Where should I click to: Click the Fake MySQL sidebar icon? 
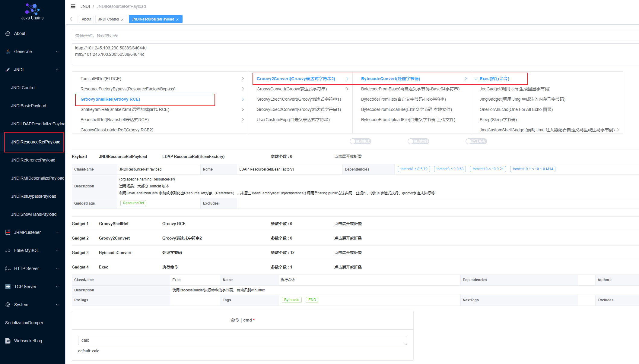tap(8, 250)
